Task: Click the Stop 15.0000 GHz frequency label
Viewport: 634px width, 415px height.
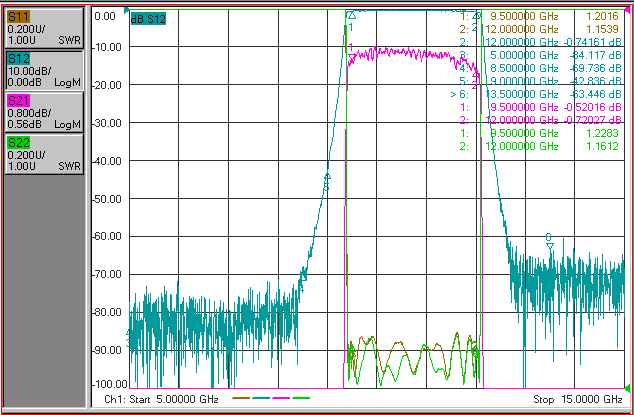Action: [578, 400]
